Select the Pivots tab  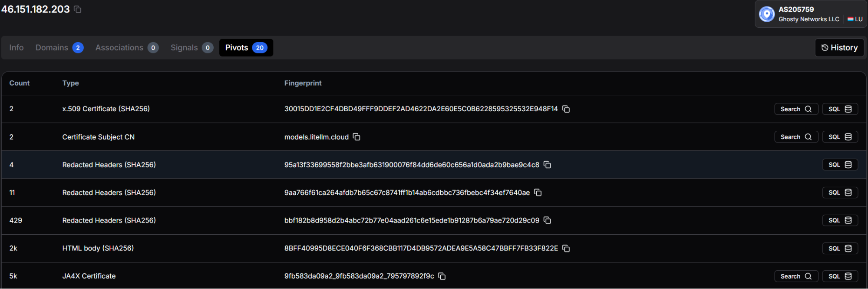coord(246,48)
